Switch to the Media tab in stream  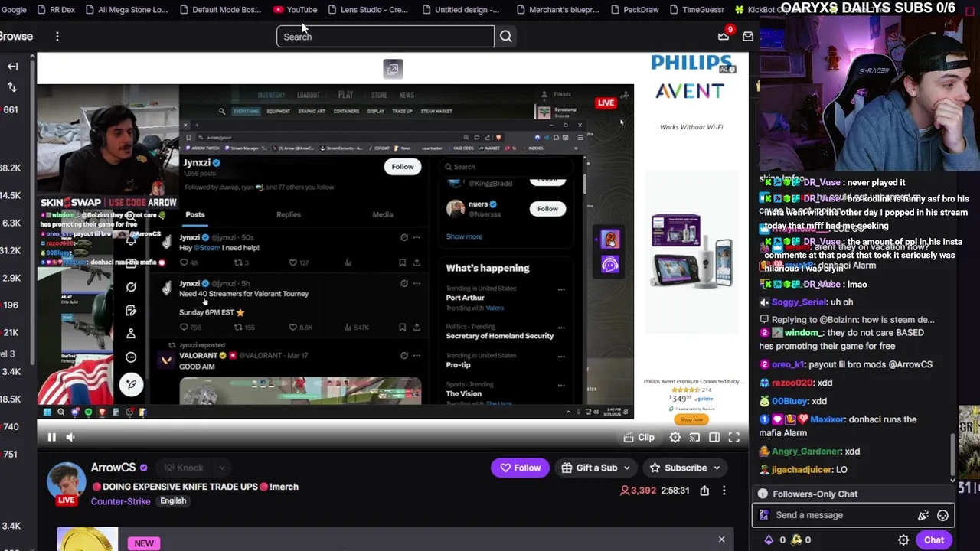(x=383, y=214)
